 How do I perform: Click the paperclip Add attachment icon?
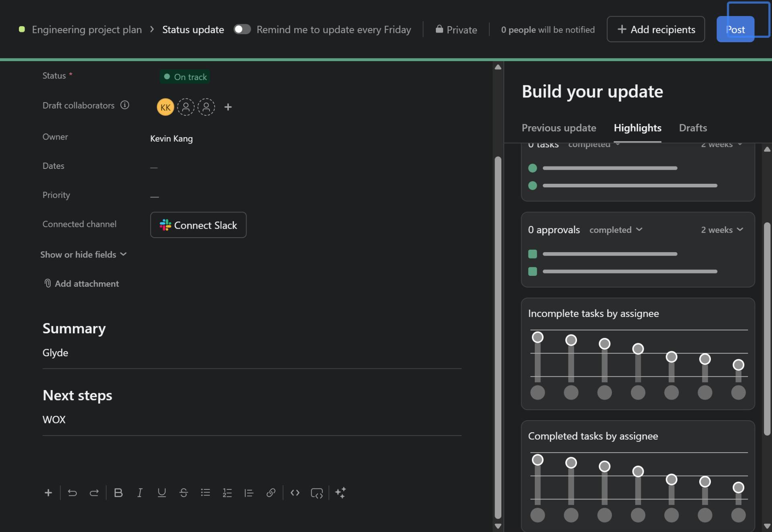[x=47, y=283]
